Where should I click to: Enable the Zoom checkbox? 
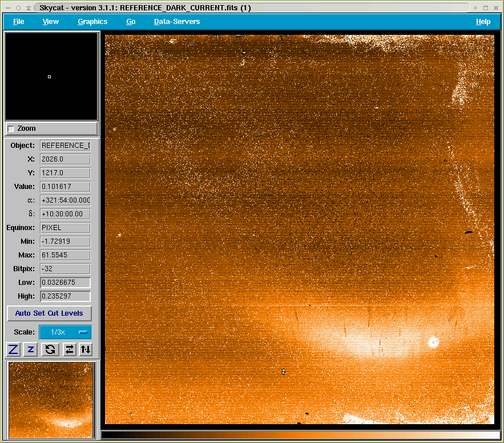pos(11,129)
